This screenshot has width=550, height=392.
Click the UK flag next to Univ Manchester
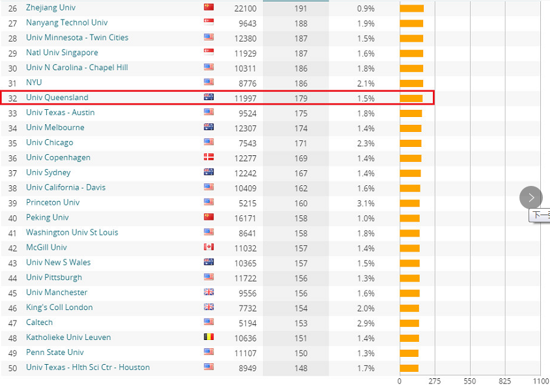[x=209, y=293]
